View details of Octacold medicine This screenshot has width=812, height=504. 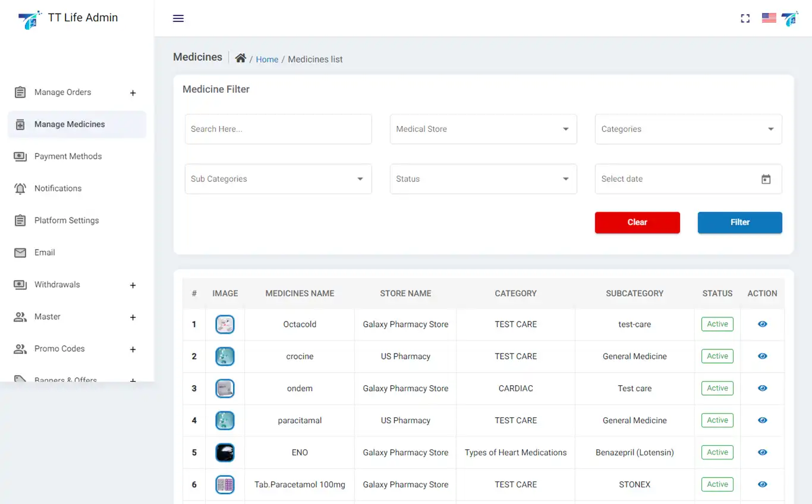(x=762, y=324)
